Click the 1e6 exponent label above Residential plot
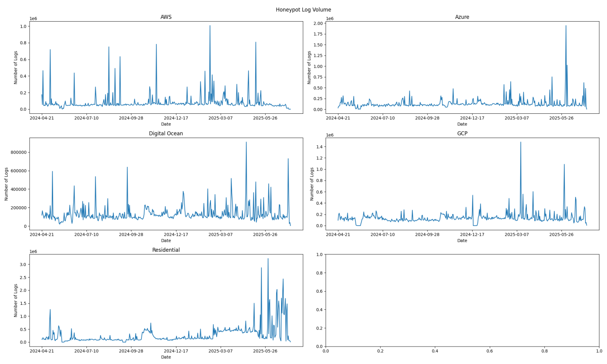The image size is (607, 364). [x=33, y=252]
